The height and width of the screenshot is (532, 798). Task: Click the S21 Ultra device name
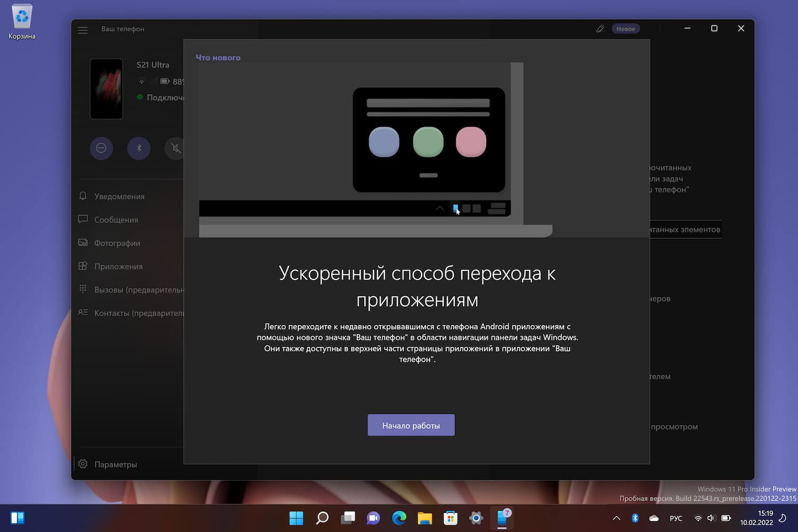153,65
